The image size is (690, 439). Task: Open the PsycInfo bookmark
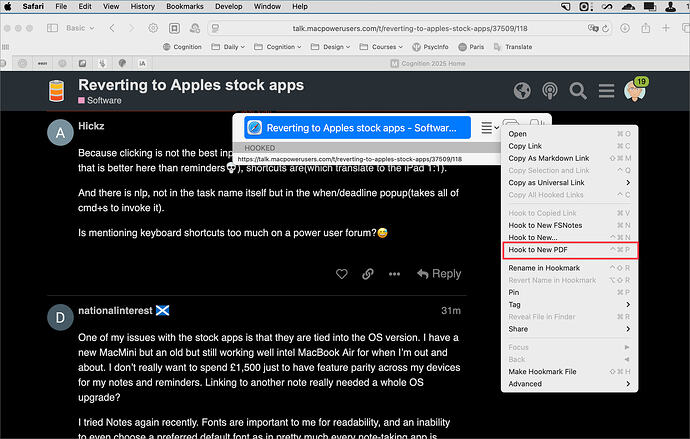[x=430, y=47]
